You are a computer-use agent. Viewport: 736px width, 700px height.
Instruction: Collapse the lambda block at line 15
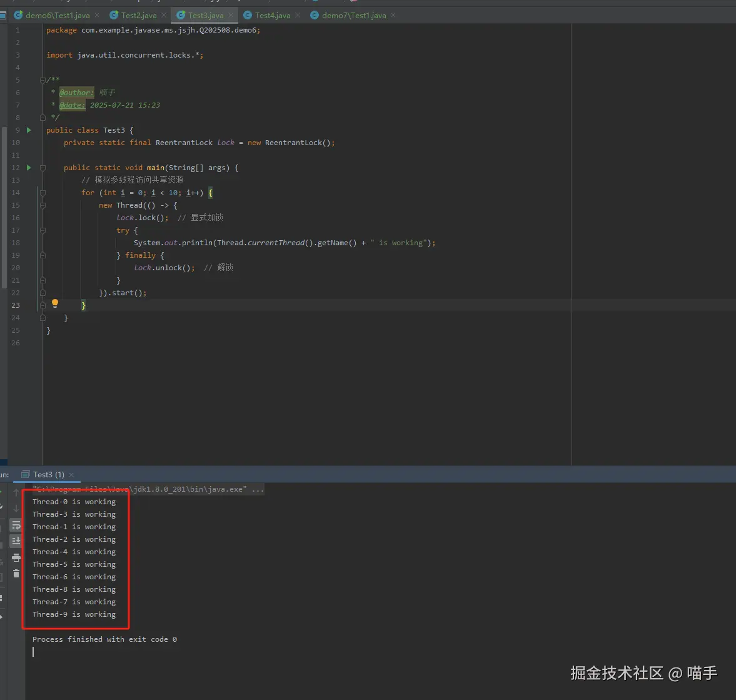coord(43,205)
